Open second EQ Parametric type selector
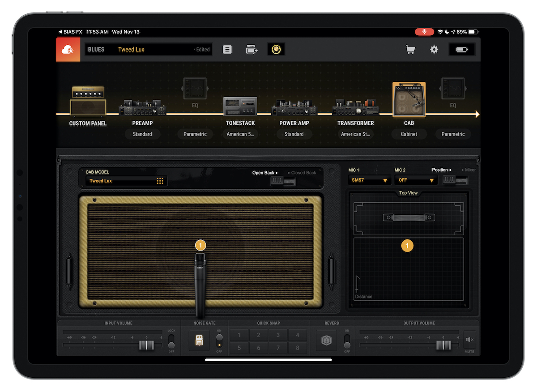The height and width of the screenshot is (392, 537). pyautogui.click(x=453, y=134)
